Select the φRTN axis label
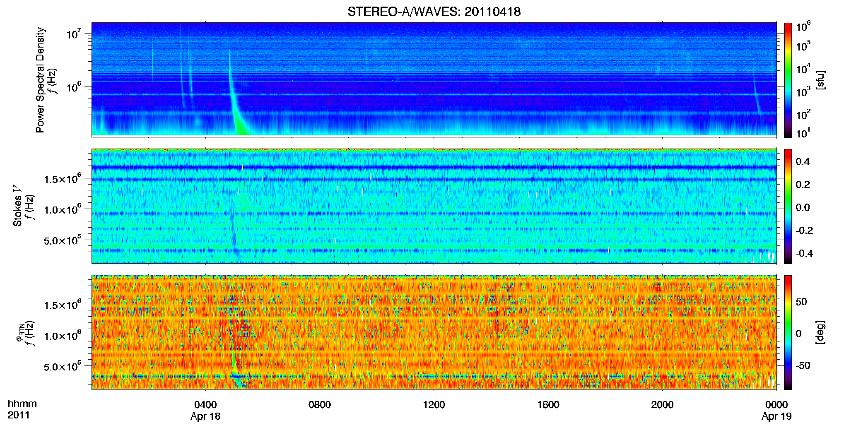The height and width of the screenshot is (447, 868). (x=20, y=332)
